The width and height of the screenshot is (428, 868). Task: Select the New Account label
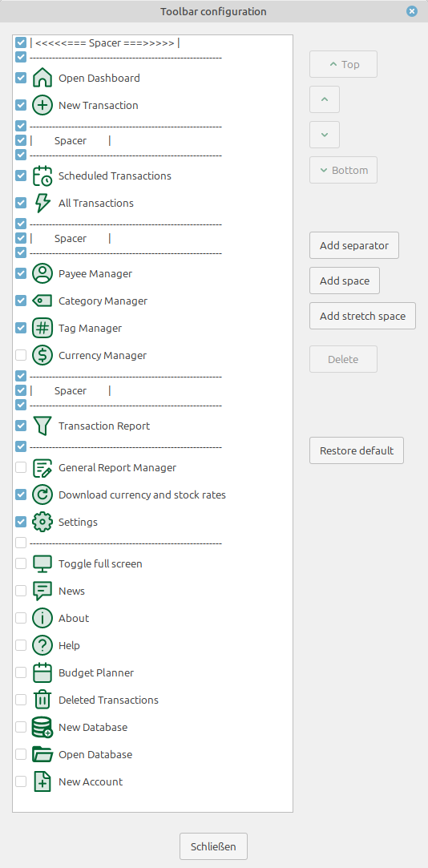point(91,781)
